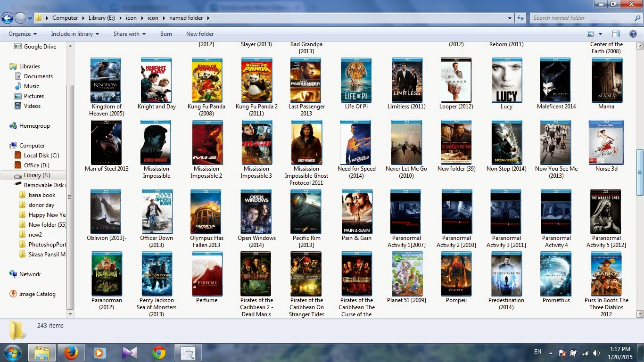Select the Non Stop (2014) cover icon

[506, 142]
